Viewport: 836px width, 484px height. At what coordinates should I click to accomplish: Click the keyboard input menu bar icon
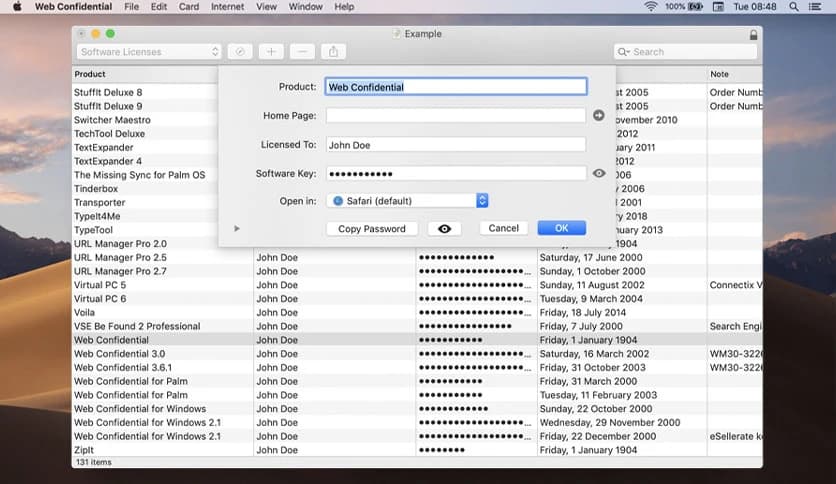click(x=718, y=7)
